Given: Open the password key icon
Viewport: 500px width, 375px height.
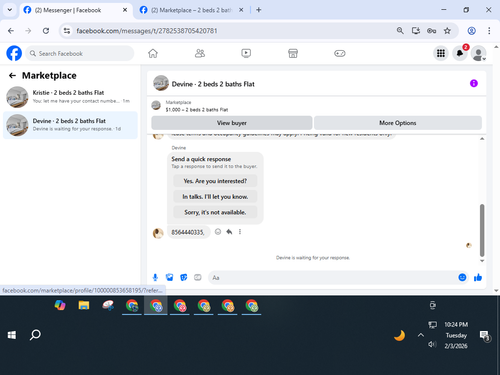Looking at the screenshot, I should click(431, 31).
